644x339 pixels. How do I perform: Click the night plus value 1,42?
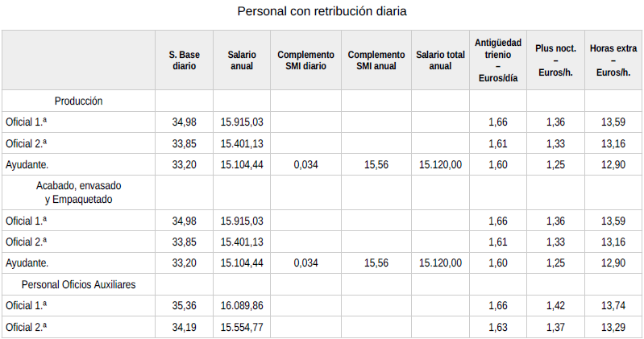[x=555, y=306]
